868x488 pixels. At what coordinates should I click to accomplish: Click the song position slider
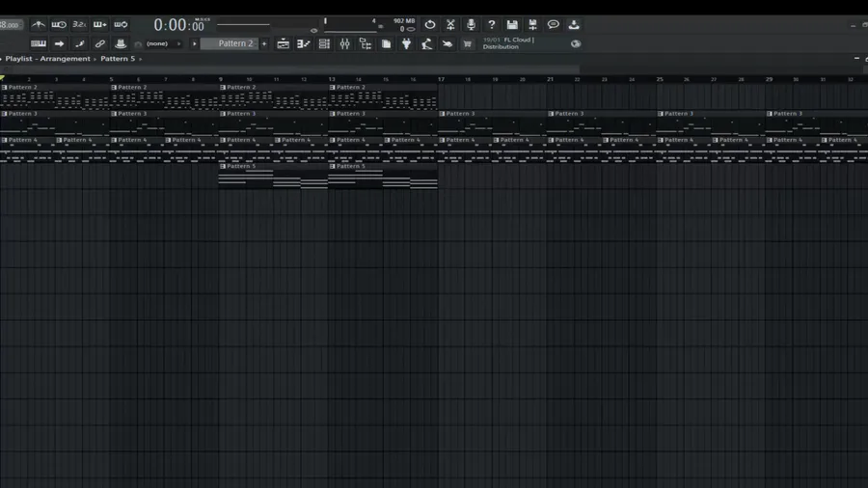click(x=243, y=24)
